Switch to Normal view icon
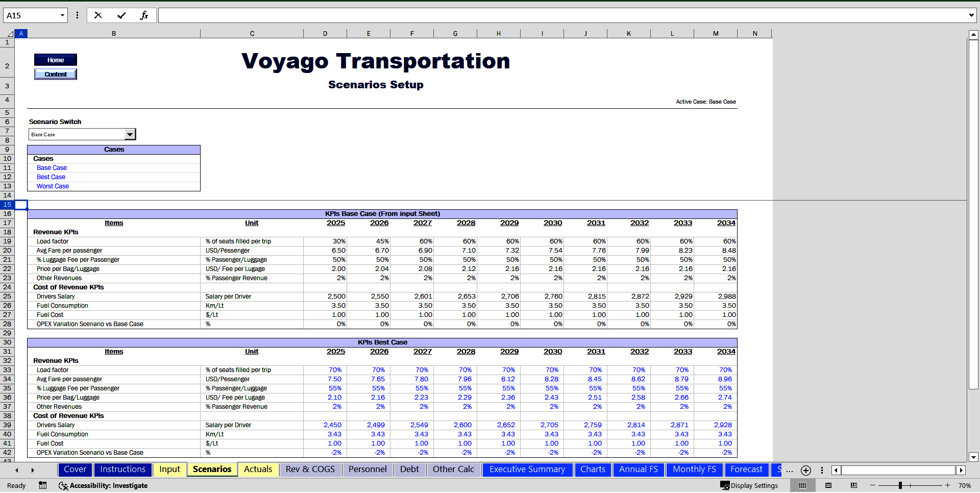980x493 pixels. [803, 485]
